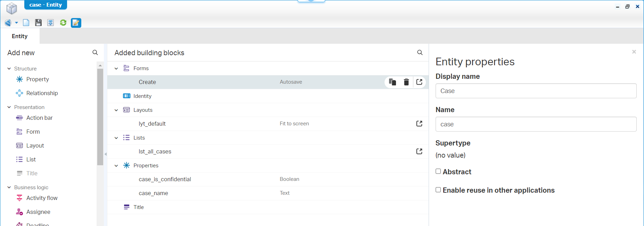Click the Display name input field
644x226 pixels.
tap(536, 91)
